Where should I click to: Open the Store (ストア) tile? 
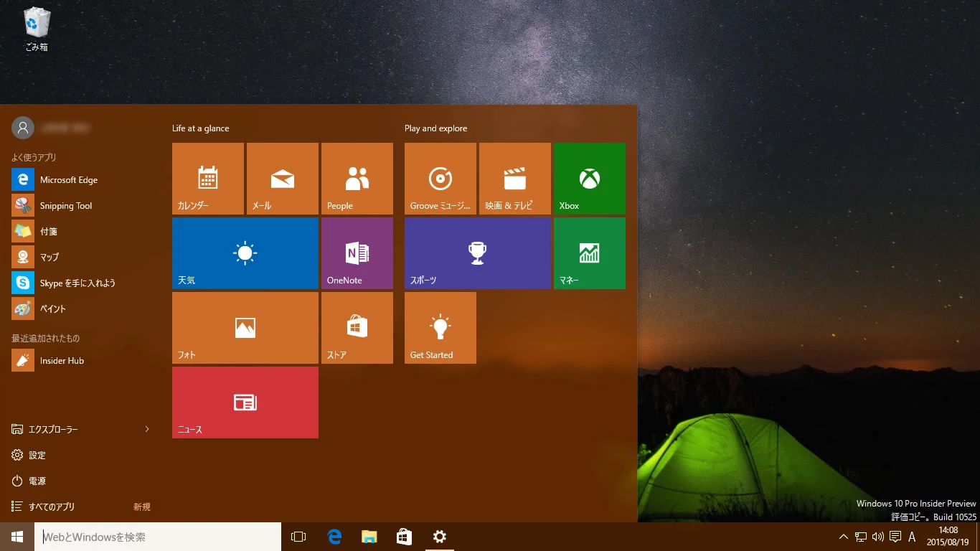(x=357, y=328)
